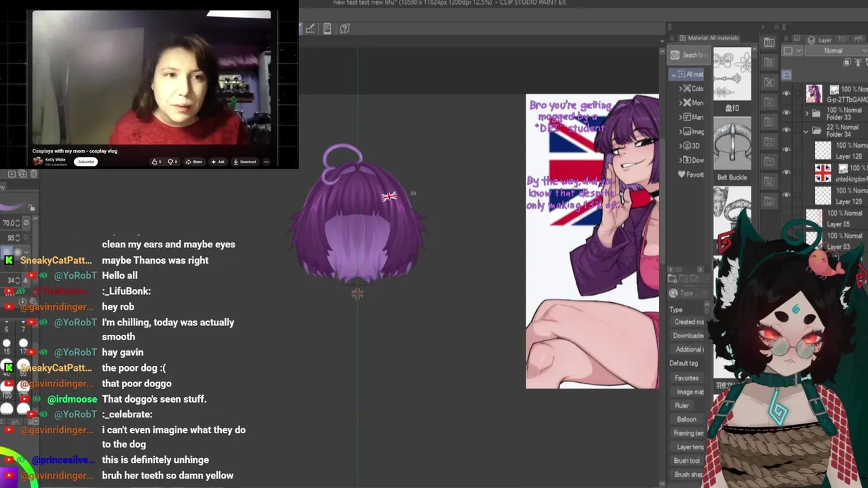
Task: Collapse the All materials tree node
Action: click(x=675, y=75)
